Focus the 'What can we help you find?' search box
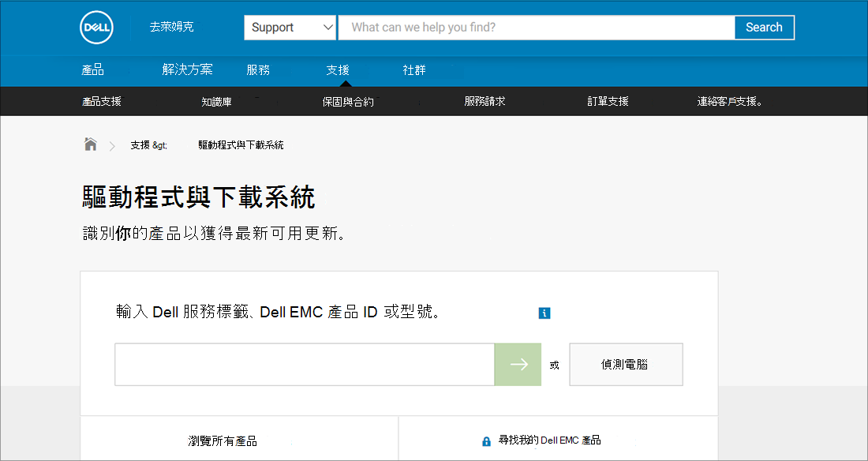Viewport: 868px width, 461px height. [x=537, y=27]
